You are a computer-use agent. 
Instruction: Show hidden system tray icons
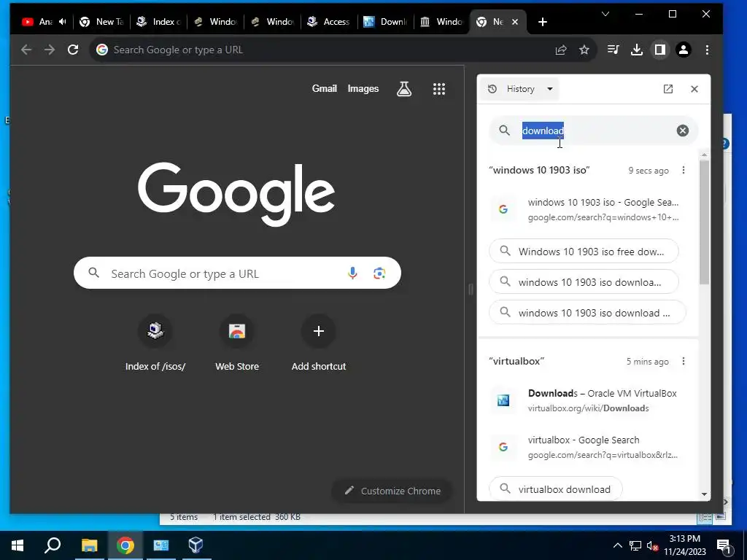pos(617,545)
